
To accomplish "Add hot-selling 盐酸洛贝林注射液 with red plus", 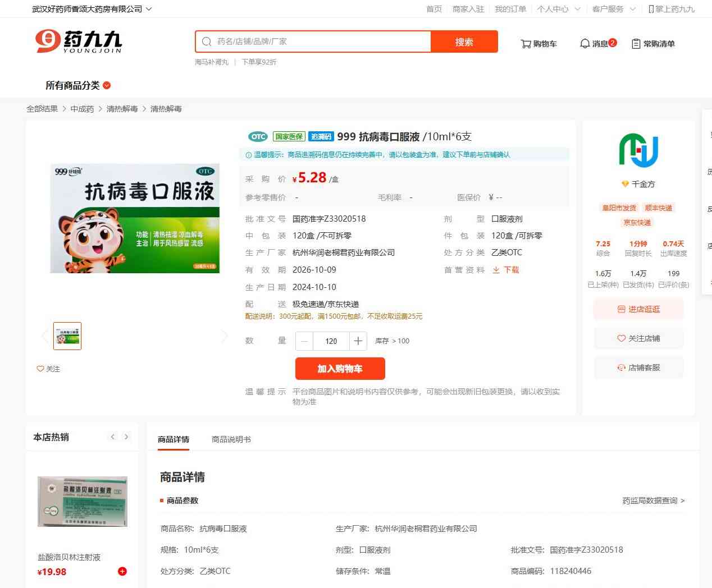I will coord(122,571).
